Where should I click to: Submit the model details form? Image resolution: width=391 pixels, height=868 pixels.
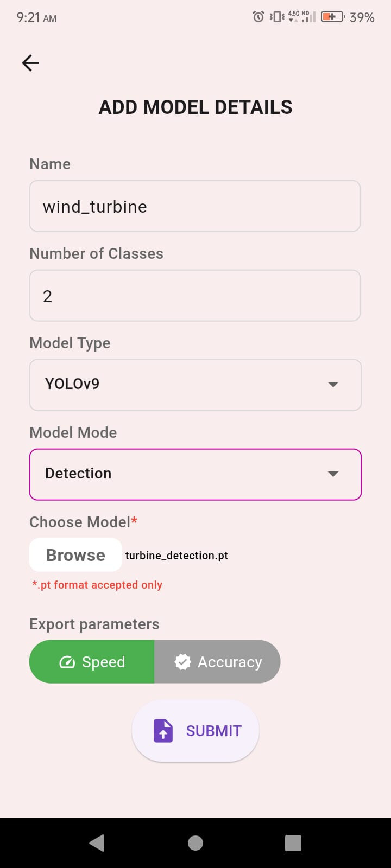click(195, 731)
